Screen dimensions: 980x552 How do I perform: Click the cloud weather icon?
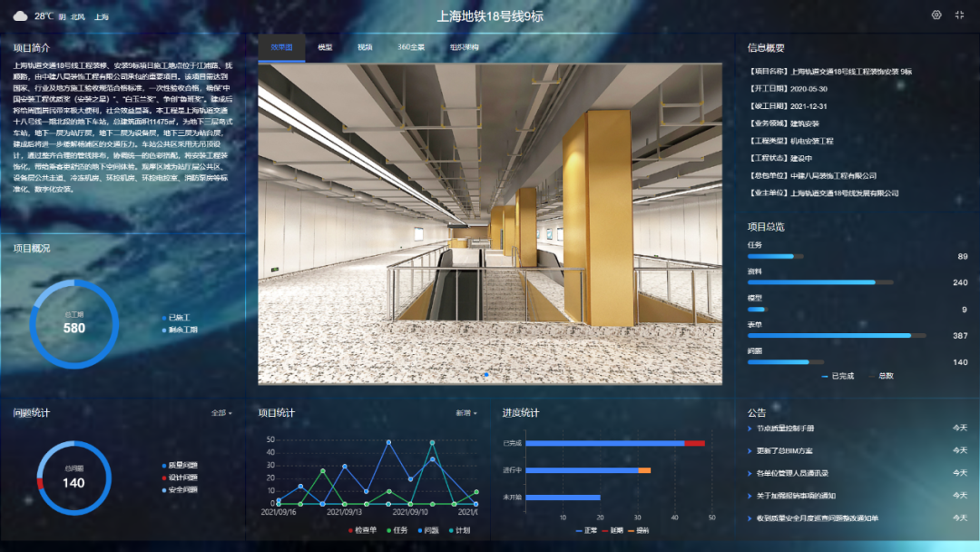[x=21, y=15]
